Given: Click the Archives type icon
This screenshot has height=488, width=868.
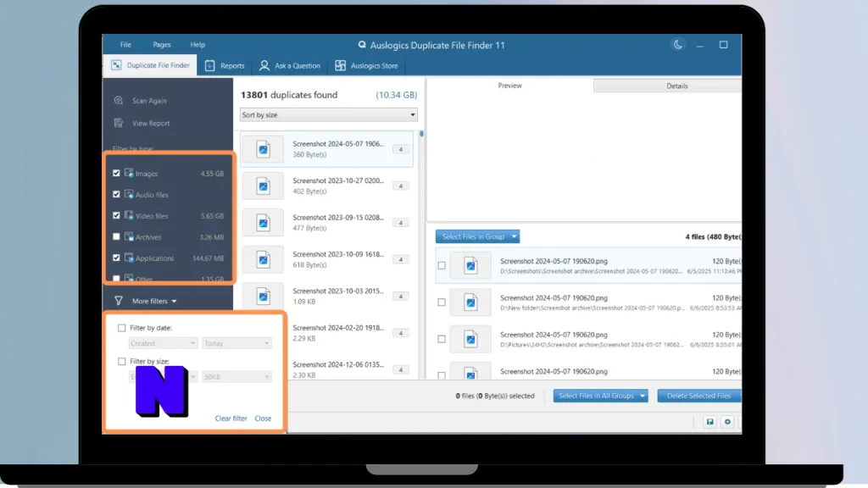Looking at the screenshot, I should point(129,236).
